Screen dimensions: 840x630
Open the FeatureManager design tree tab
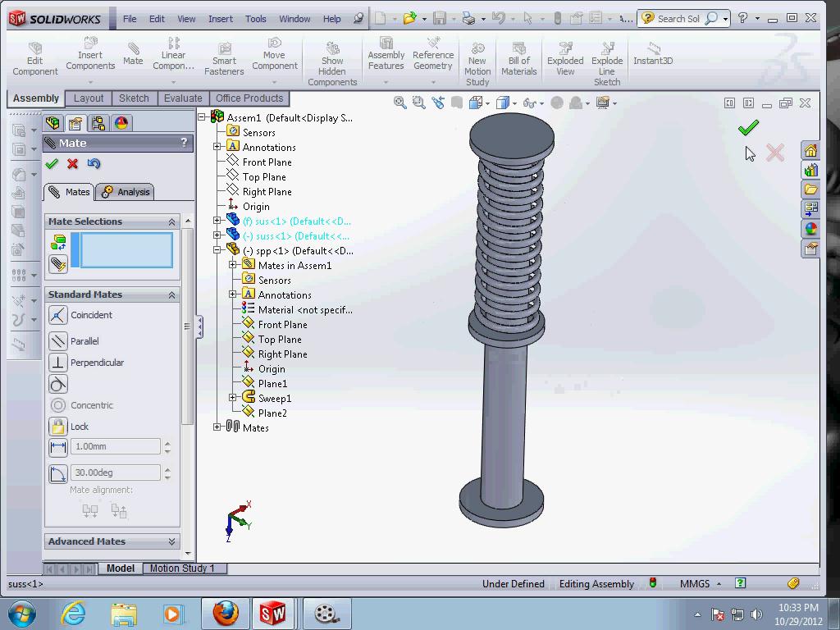pos(52,123)
